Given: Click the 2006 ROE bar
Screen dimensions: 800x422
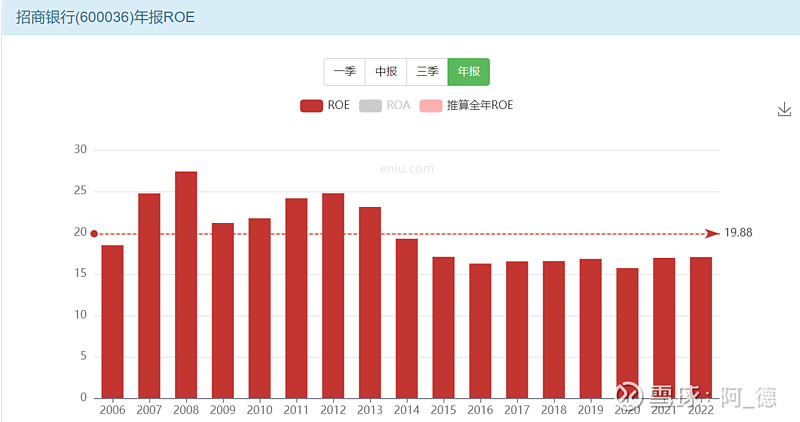Looking at the screenshot, I should [x=112, y=321].
